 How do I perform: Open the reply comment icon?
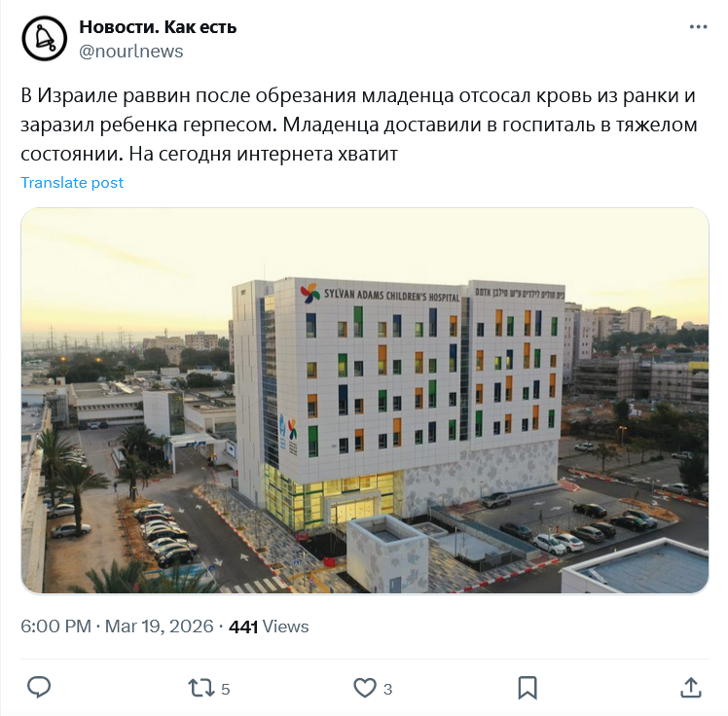click(x=39, y=687)
